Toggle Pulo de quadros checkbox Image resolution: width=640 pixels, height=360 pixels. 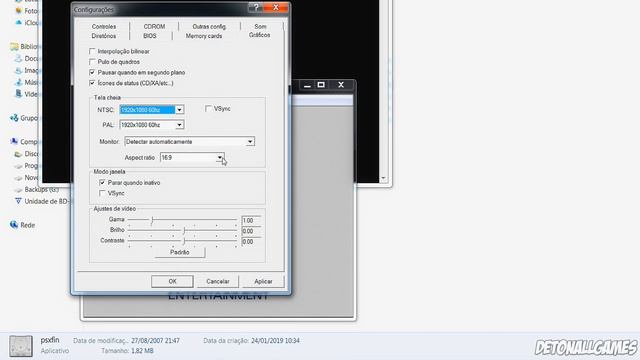click(92, 62)
